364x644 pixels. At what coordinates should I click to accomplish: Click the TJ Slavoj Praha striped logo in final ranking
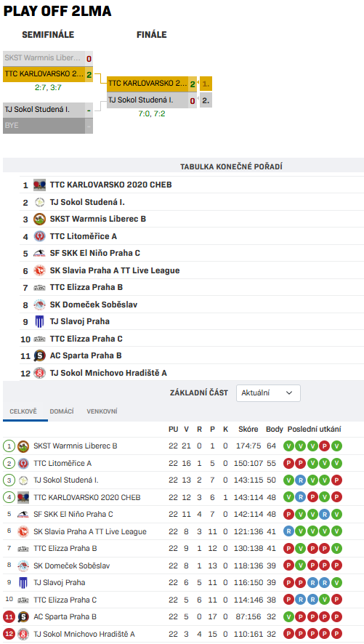point(39,321)
